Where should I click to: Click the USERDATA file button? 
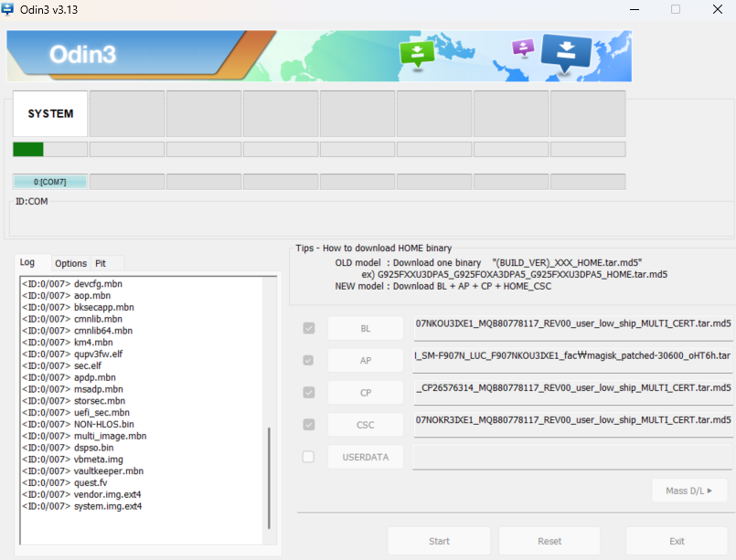coord(366,457)
